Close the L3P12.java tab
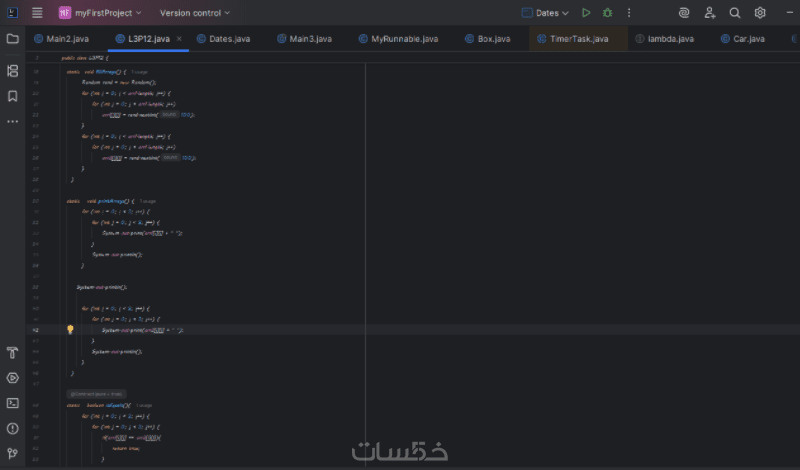 [x=179, y=39]
